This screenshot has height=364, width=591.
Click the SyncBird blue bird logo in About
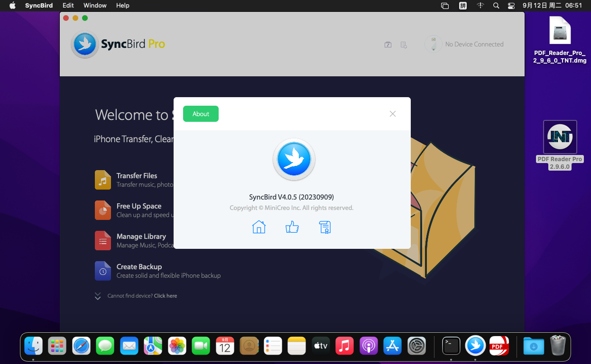(294, 159)
